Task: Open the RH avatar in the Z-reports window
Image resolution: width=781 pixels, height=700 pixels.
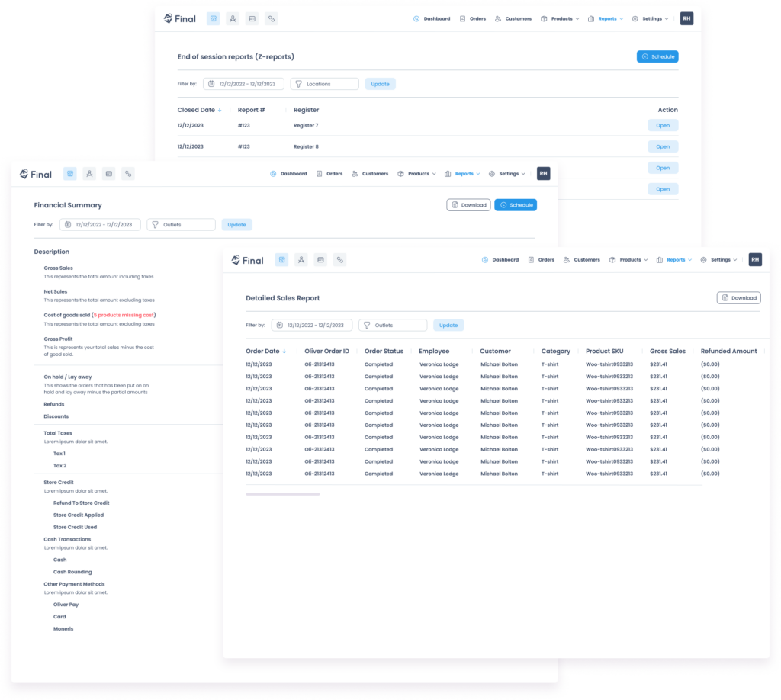Action: [x=687, y=18]
